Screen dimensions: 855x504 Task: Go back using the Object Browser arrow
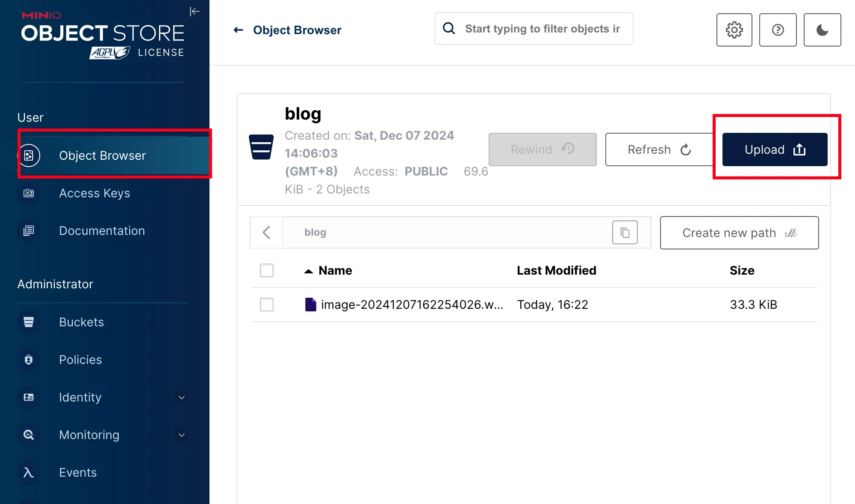click(239, 30)
